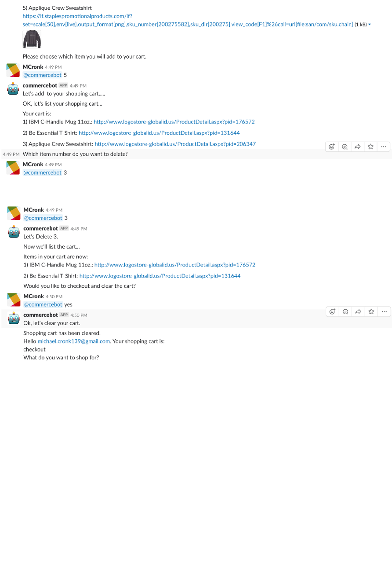The height and width of the screenshot is (578, 392).
Task: Click MCronk's avatar on the 4:50 PM message
Action: point(14,300)
